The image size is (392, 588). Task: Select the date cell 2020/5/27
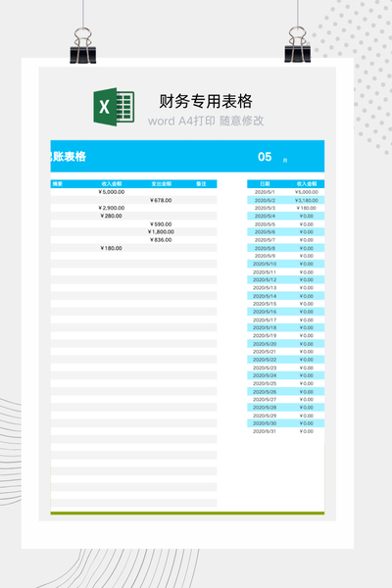click(265, 400)
